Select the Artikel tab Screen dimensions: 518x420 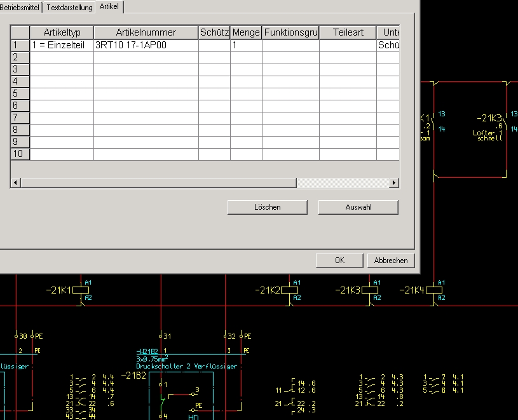coord(109,6)
